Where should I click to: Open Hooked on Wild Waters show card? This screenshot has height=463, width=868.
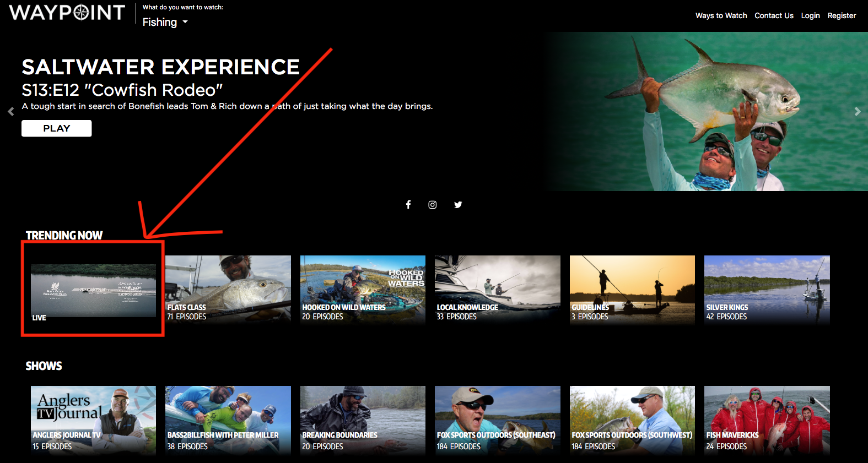pyautogui.click(x=363, y=291)
